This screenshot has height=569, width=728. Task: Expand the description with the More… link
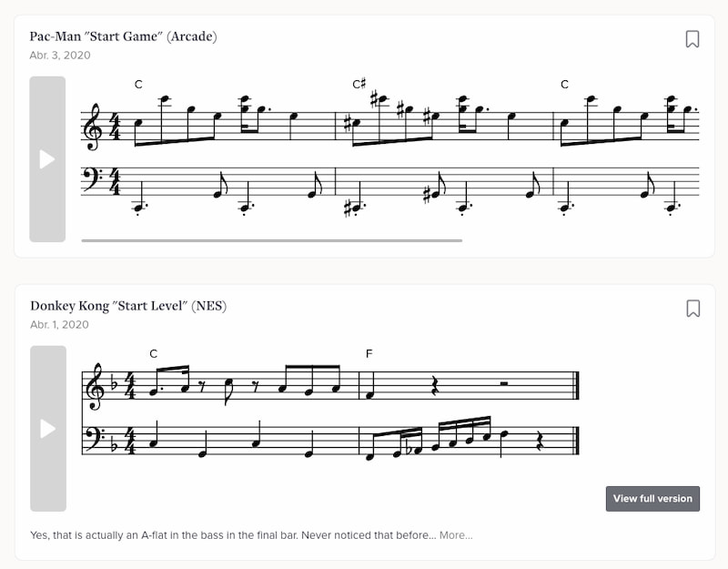pos(456,534)
